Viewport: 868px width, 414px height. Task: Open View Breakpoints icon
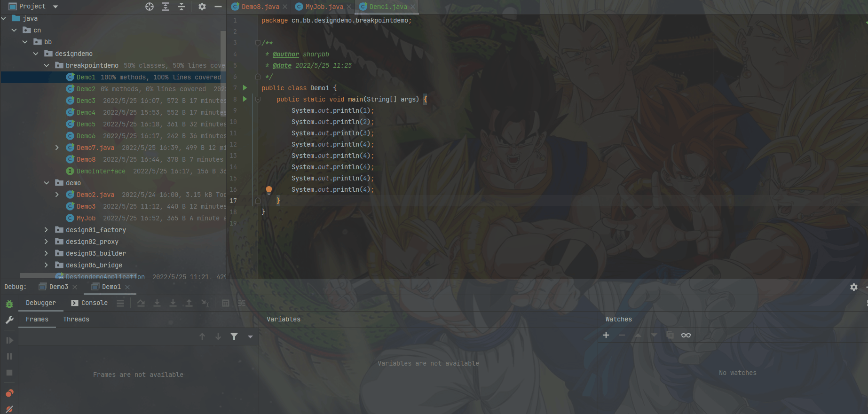[x=9, y=393]
